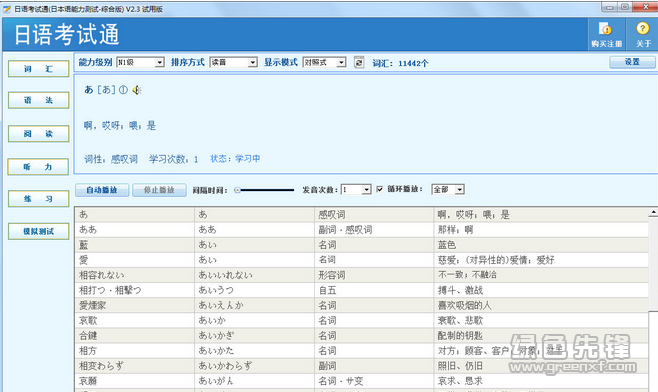
Task: Select the row 相打つ・相撃つ
Action: pos(362,290)
